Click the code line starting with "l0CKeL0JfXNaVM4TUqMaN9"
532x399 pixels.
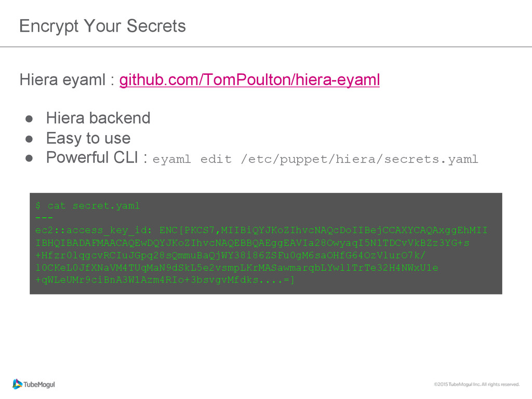[x=236, y=268]
